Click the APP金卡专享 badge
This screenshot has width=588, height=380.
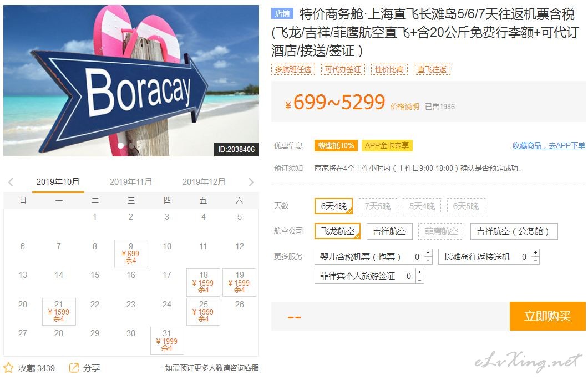(387, 145)
